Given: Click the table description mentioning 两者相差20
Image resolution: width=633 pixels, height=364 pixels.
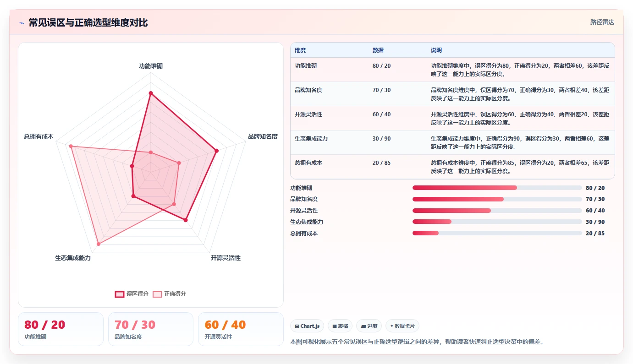Looking at the screenshot, I should tap(520, 119).
